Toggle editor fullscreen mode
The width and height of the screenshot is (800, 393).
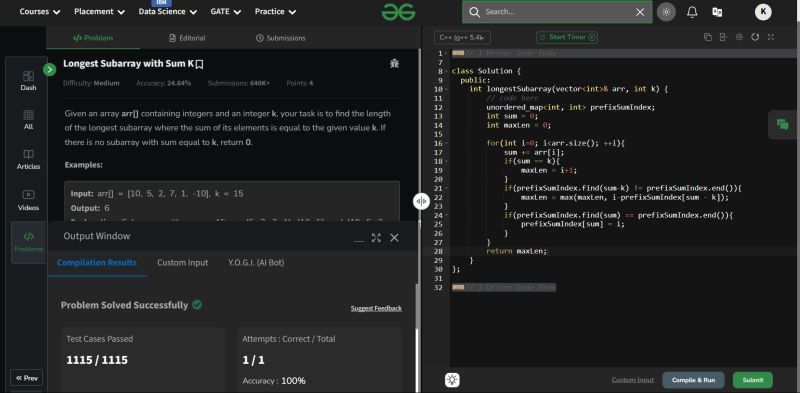[x=771, y=37]
